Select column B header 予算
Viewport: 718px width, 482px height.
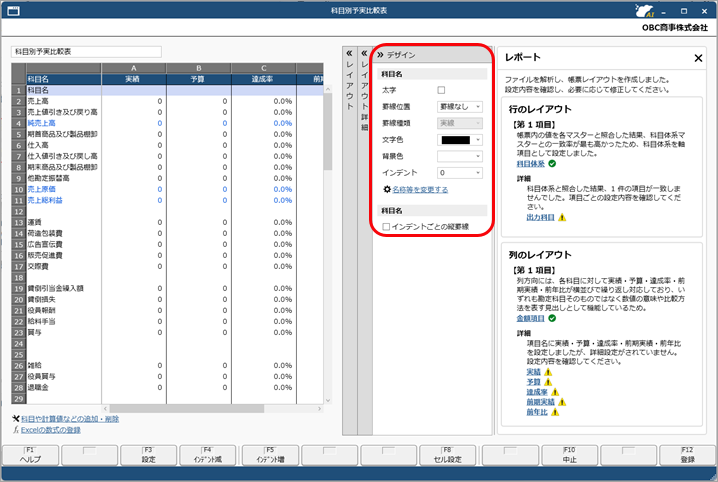pos(198,79)
